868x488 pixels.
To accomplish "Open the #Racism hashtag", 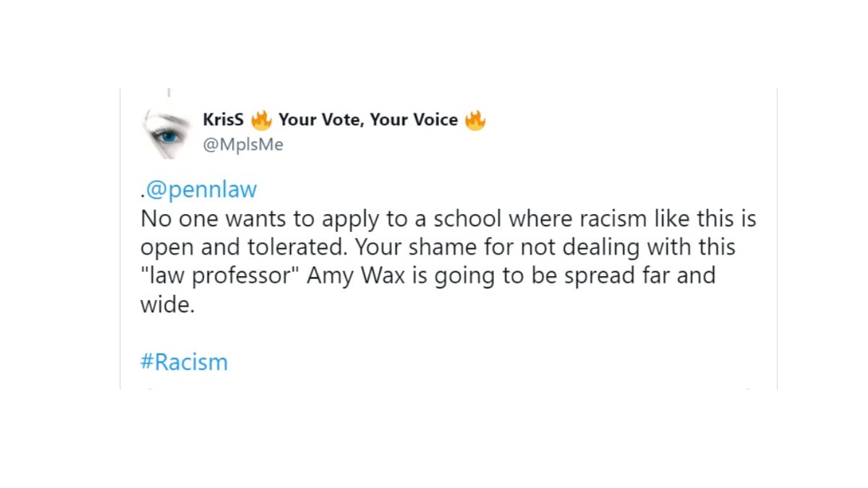I will click(x=184, y=361).
